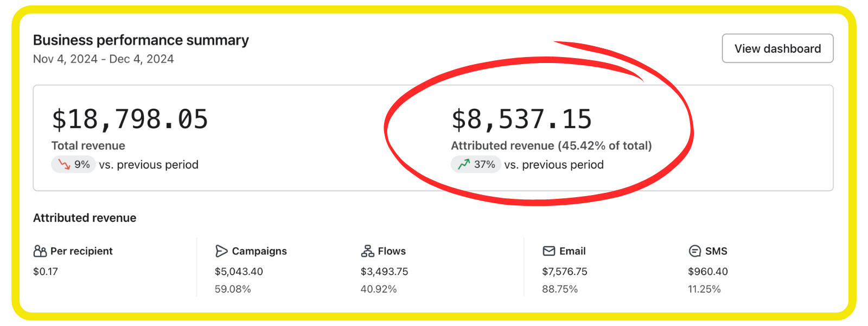Click the 37% increase badge

pyautogui.click(x=476, y=165)
